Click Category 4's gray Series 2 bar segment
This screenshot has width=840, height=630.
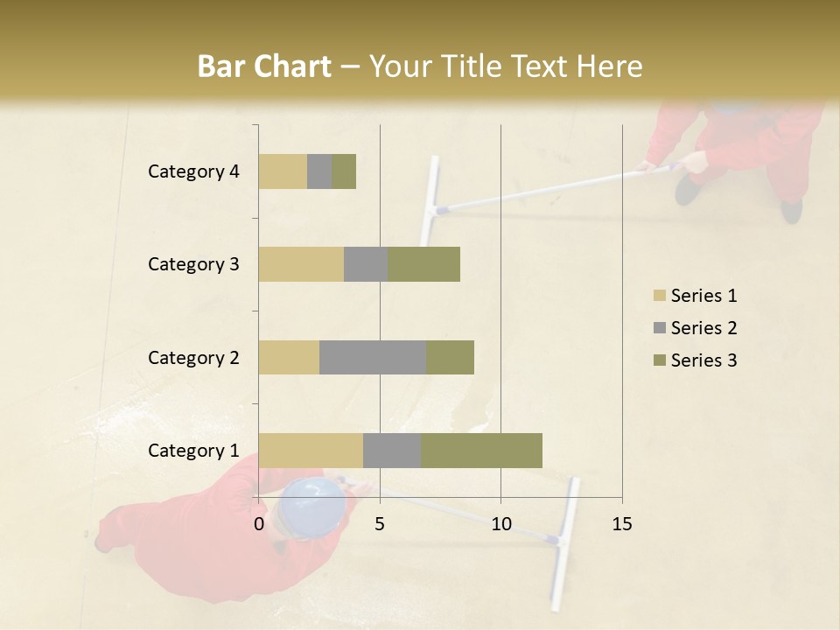(x=319, y=171)
